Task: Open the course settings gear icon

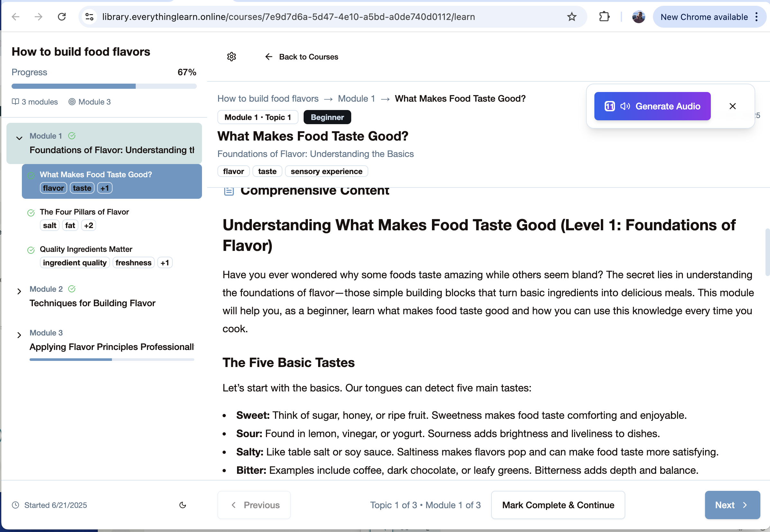Action: tap(231, 57)
